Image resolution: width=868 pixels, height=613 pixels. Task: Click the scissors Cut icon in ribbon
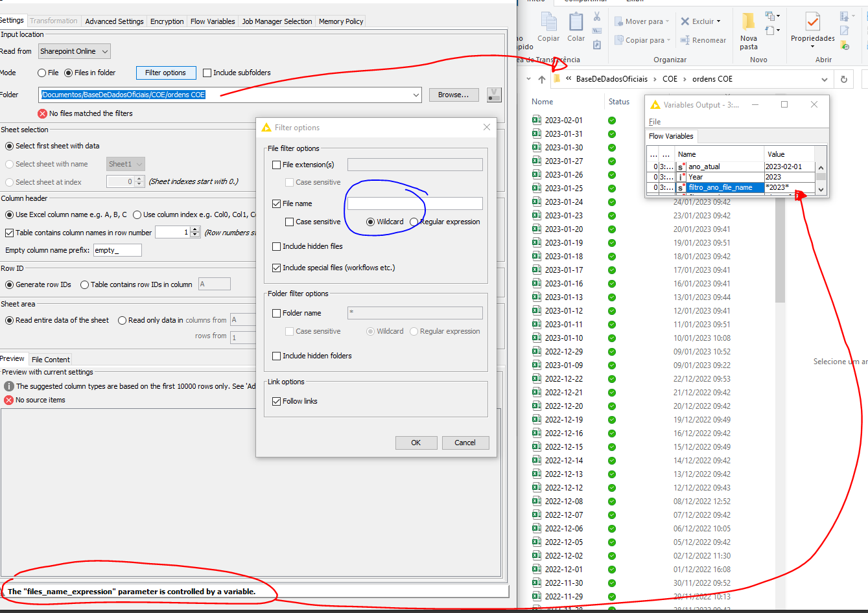597,16
